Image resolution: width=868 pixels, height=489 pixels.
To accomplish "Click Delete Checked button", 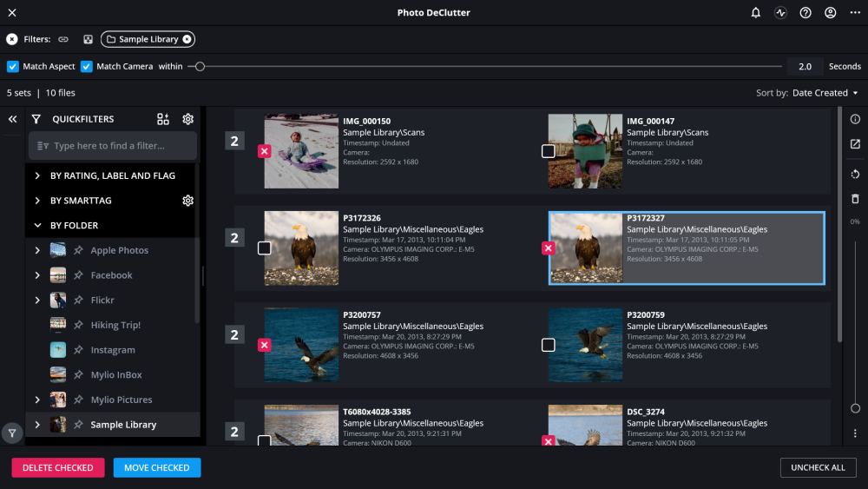I will click(58, 468).
